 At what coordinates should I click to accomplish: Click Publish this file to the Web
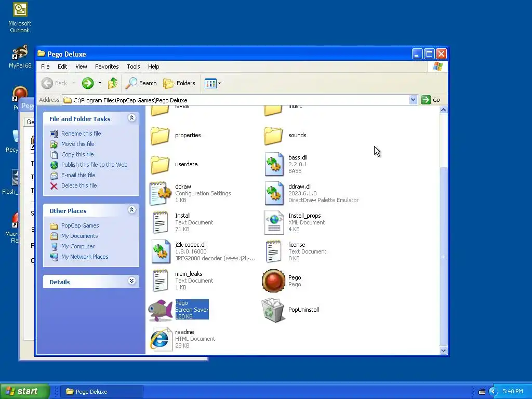tap(95, 165)
